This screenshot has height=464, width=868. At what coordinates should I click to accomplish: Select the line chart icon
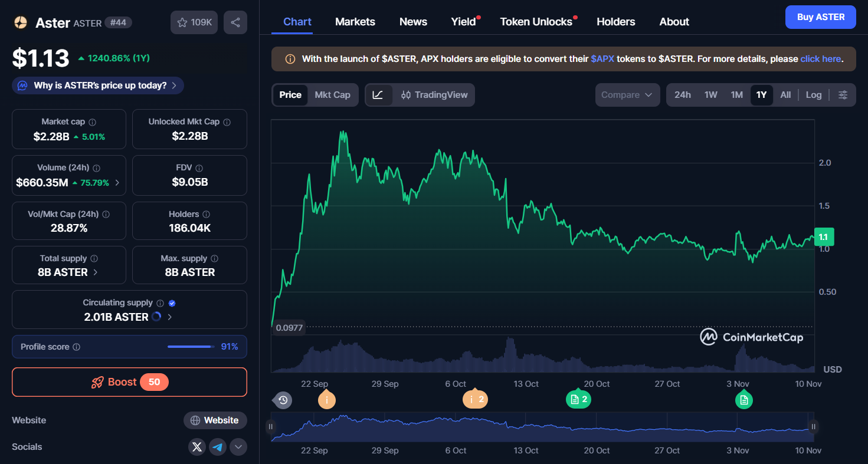pos(378,95)
